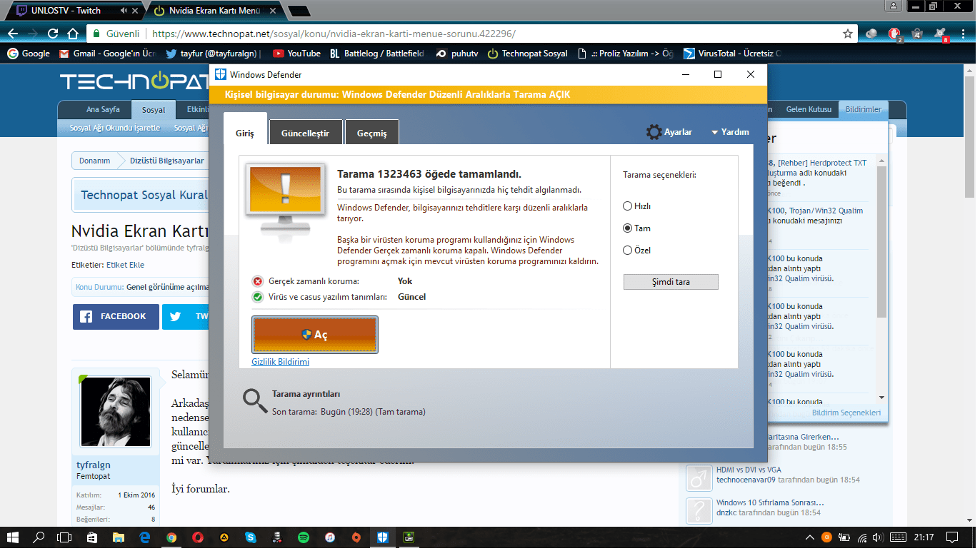Click the Technopat site logo
980x551 pixels.
pyautogui.click(x=134, y=81)
